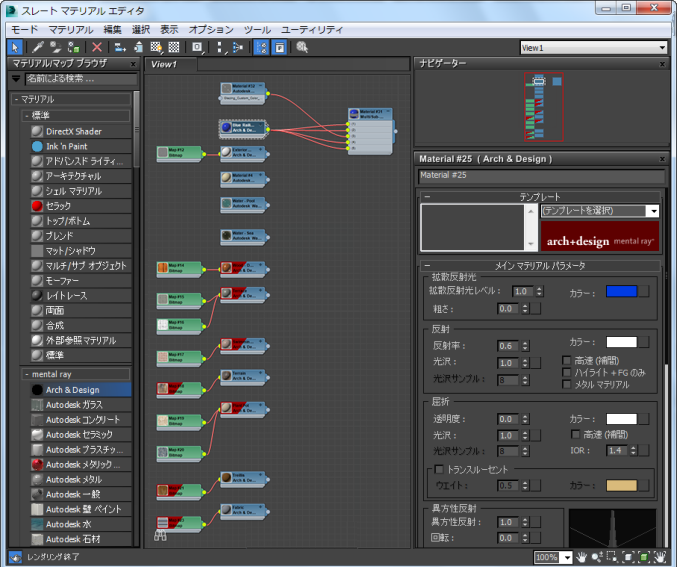Enable 高速 (補間) checkbox under 屈折
677x567 pixels.
click(575, 434)
